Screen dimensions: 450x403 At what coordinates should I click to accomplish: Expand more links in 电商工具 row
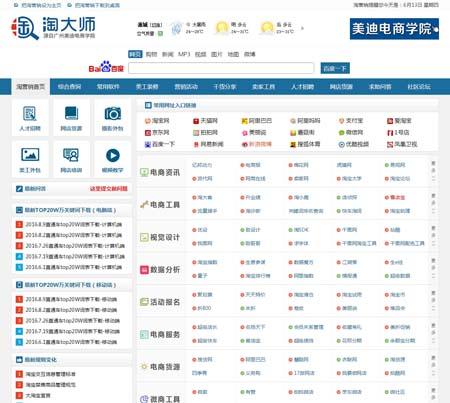tap(433, 204)
